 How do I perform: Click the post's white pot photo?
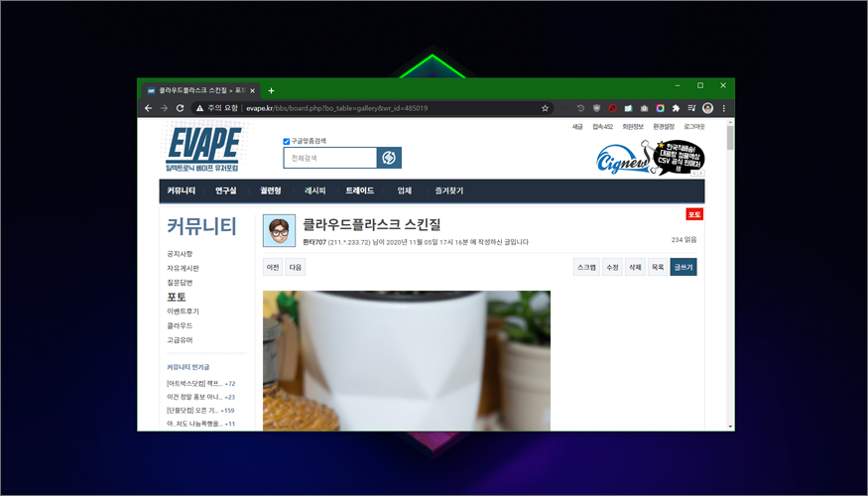(x=407, y=360)
